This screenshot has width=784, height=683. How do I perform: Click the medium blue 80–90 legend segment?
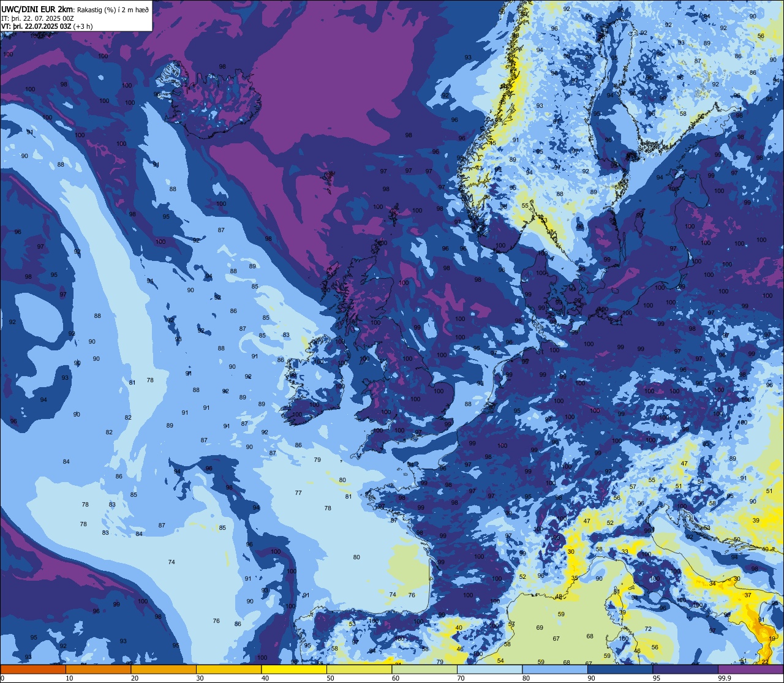pos(555,669)
